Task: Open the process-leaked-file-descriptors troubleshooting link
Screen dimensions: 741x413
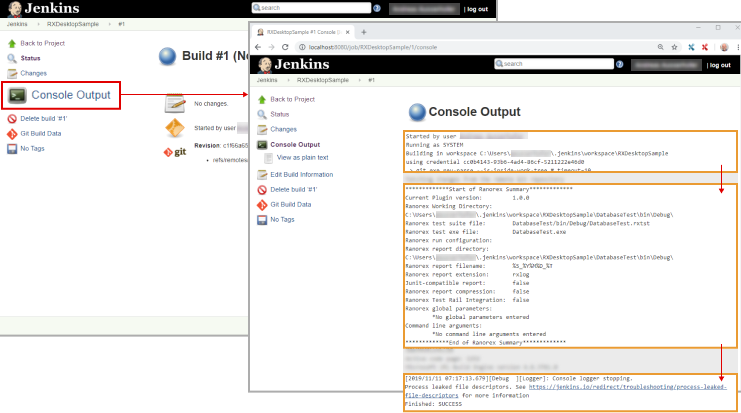Action: (x=627, y=387)
